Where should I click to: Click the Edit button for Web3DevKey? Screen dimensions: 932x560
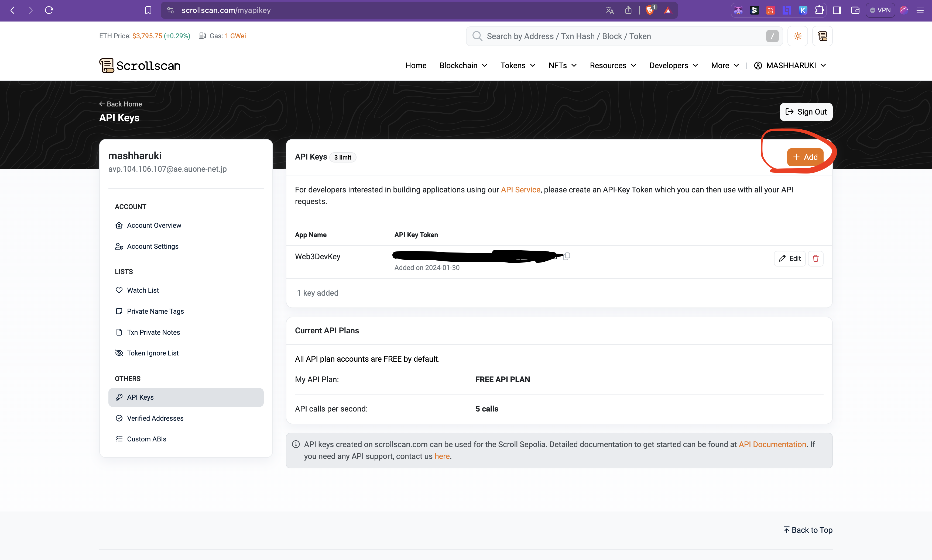(790, 258)
